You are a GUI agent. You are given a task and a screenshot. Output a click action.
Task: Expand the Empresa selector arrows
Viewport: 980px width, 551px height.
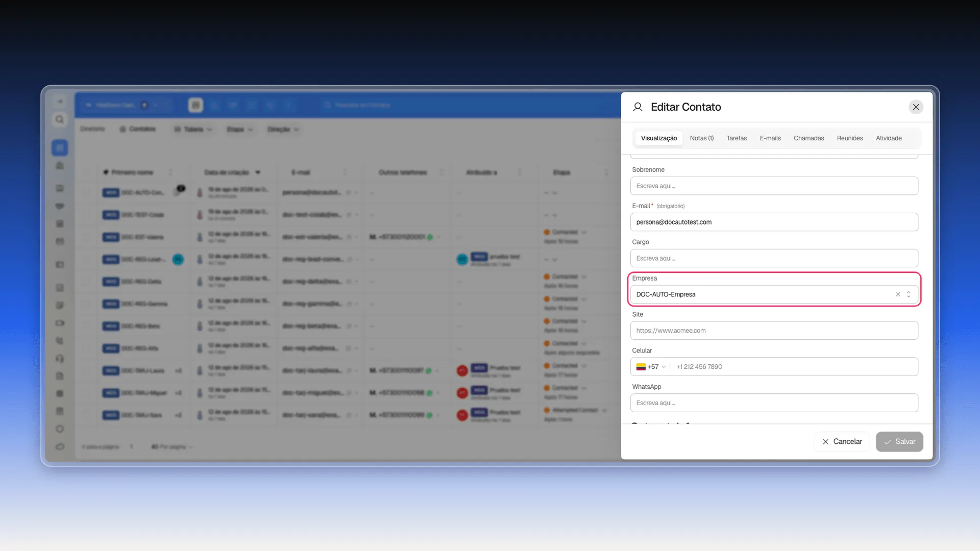908,294
